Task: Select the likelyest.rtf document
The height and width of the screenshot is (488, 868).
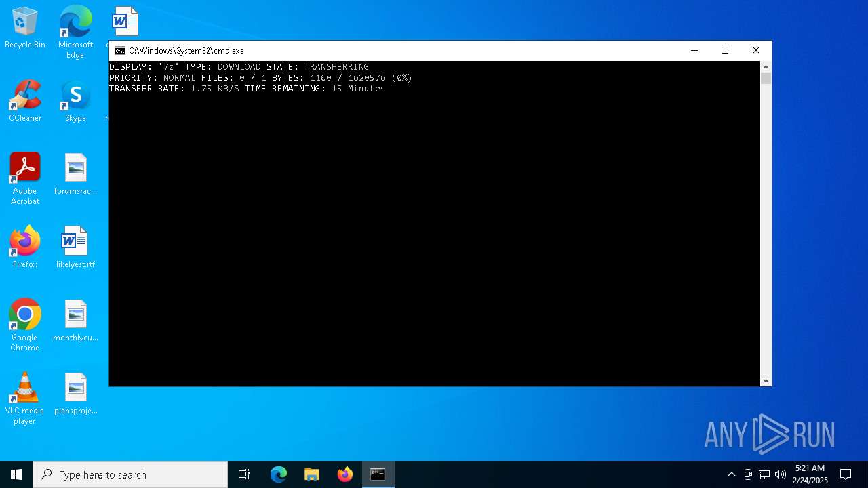Action: 75,248
